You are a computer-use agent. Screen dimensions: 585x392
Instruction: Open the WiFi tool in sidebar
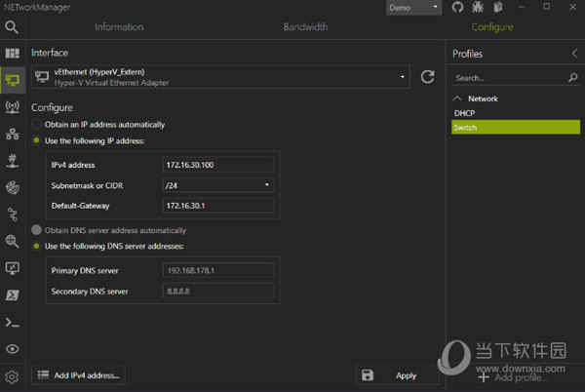point(12,107)
